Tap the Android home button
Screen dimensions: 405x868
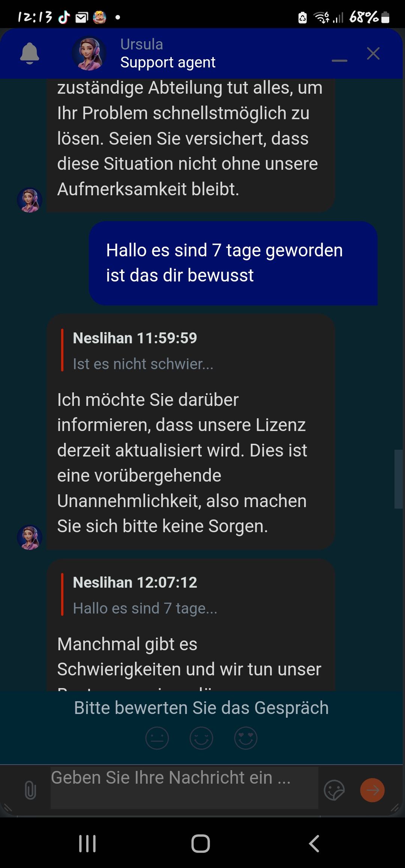(201, 844)
